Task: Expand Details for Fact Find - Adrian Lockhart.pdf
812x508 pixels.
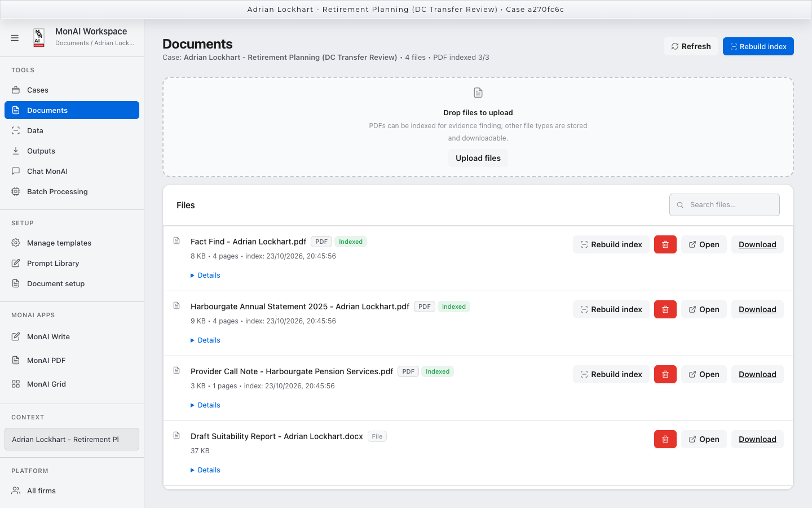Action: [x=205, y=275]
